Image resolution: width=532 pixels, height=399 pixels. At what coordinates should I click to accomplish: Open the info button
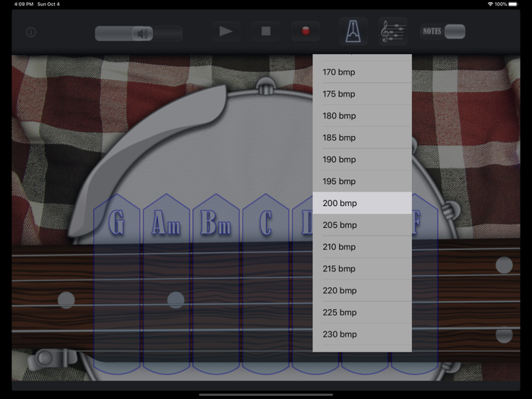pyautogui.click(x=31, y=32)
